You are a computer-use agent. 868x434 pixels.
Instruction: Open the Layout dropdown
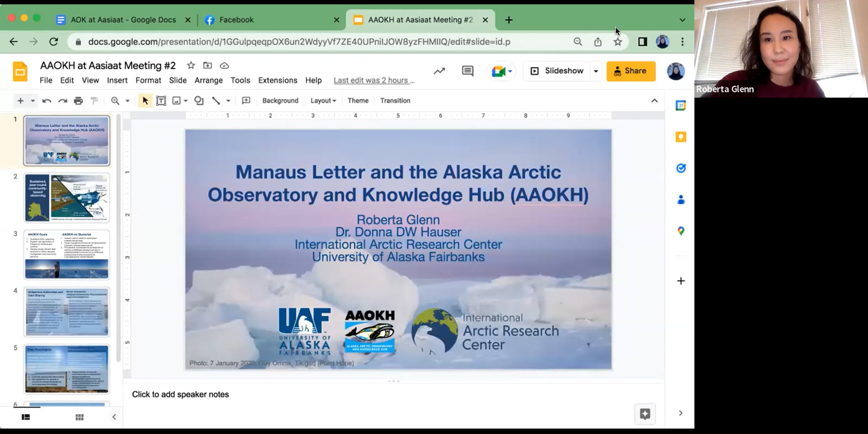coord(323,101)
